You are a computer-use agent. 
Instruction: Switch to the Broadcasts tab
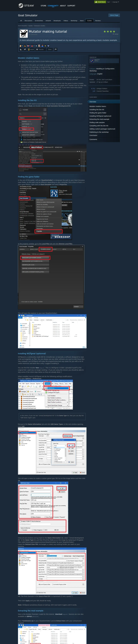[57, 21]
